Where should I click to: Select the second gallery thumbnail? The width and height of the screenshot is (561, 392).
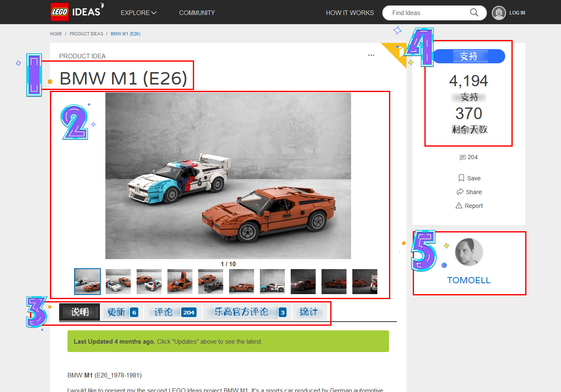[118, 282]
